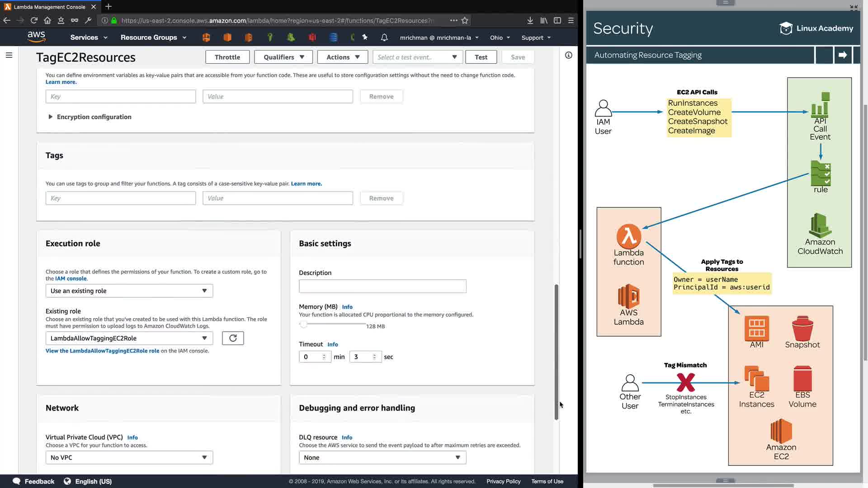Image resolution: width=868 pixels, height=488 pixels.
Task: Click the browser reload page icon
Action: (34, 20)
